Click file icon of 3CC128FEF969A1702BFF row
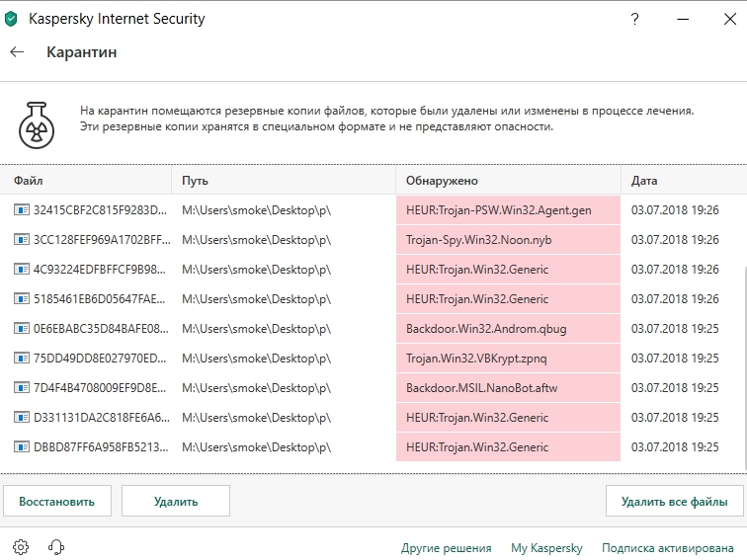The width and height of the screenshot is (747, 560). click(21, 240)
